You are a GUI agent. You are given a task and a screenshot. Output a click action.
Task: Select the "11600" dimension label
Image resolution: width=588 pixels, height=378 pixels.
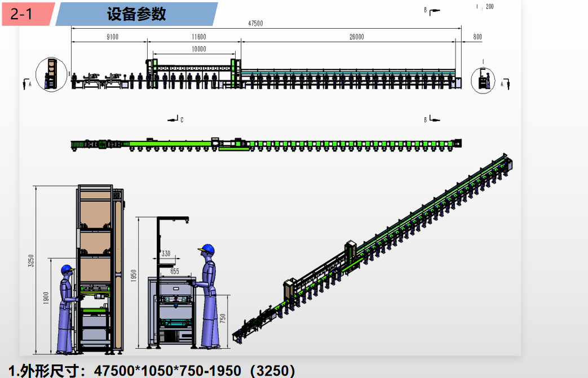(x=199, y=37)
